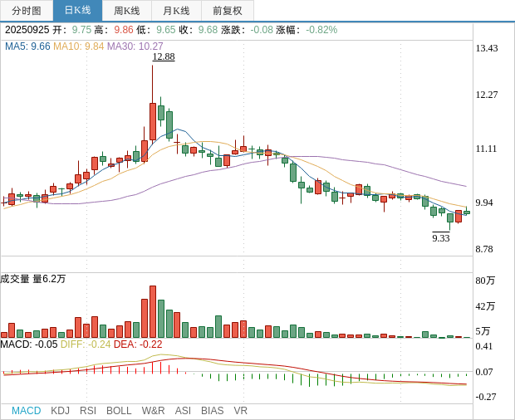The image size is (515, 420).
Task: Click the 42万 volume axis label
Action: click(485, 306)
